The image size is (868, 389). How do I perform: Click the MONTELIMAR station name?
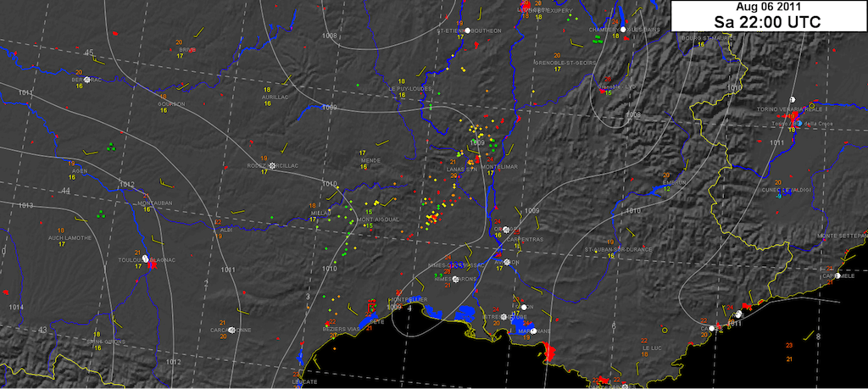pos(498,166)
